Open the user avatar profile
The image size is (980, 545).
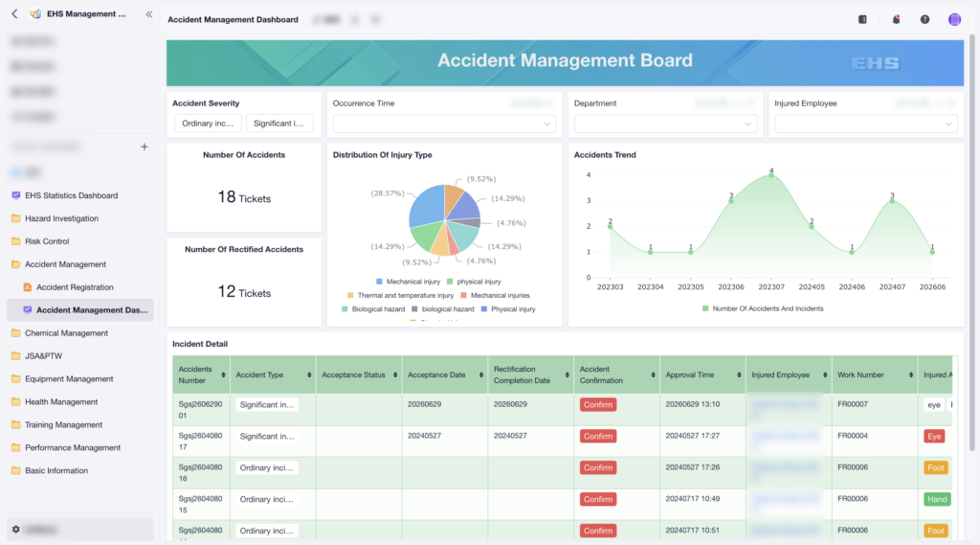954,19
